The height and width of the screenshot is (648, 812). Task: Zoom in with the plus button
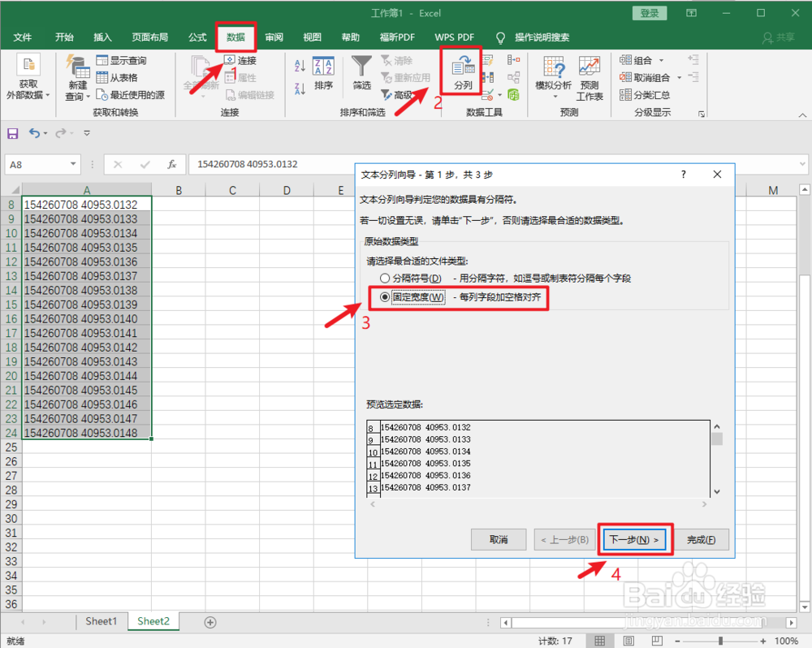[762, 642]
